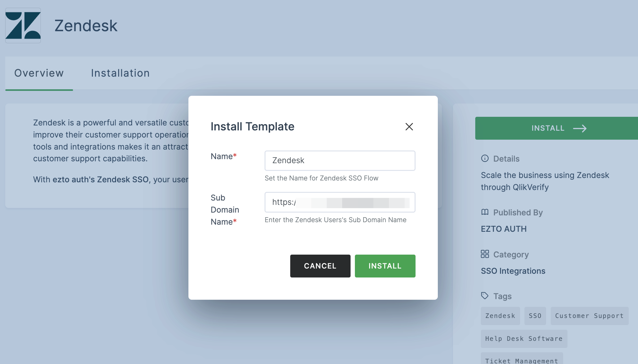Click the CANCEL button in modal
The image size is (638, 364).
(x=320, y=265)
